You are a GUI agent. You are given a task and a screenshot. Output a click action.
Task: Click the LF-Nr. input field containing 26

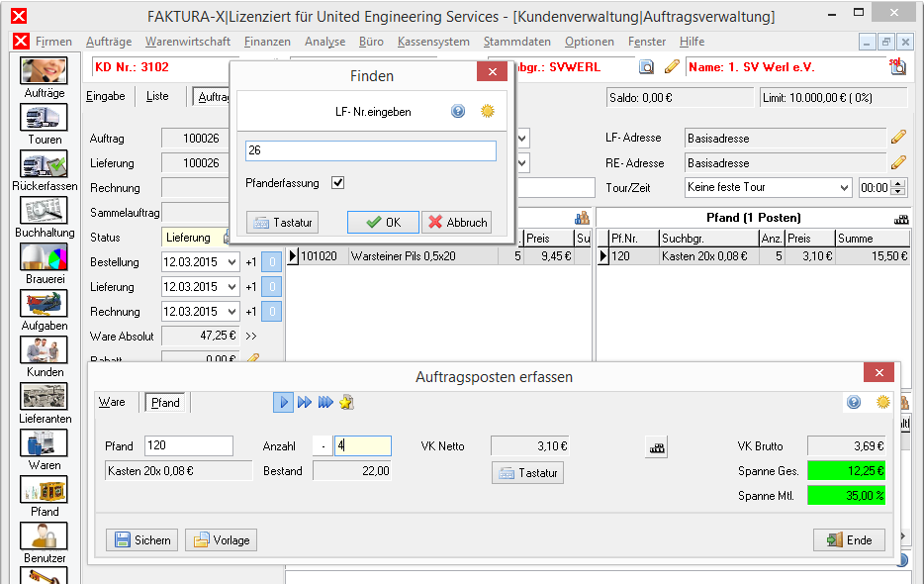(x=371, y=150)
